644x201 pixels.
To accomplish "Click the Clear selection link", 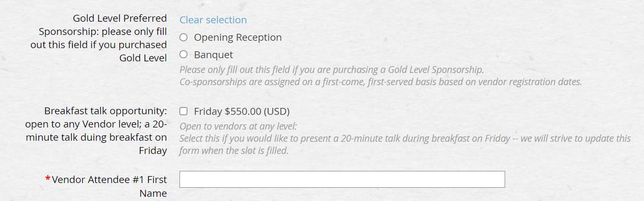I will pos(213,20).
